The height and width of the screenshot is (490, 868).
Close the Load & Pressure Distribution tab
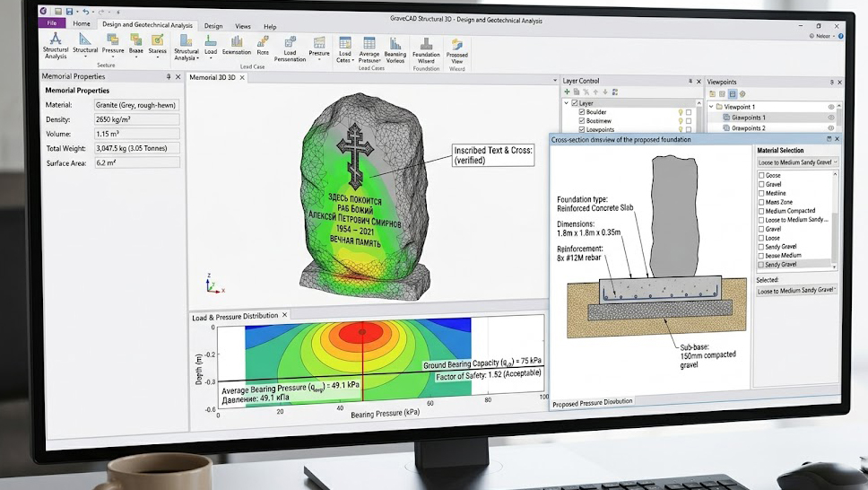(x=284, y=315)
